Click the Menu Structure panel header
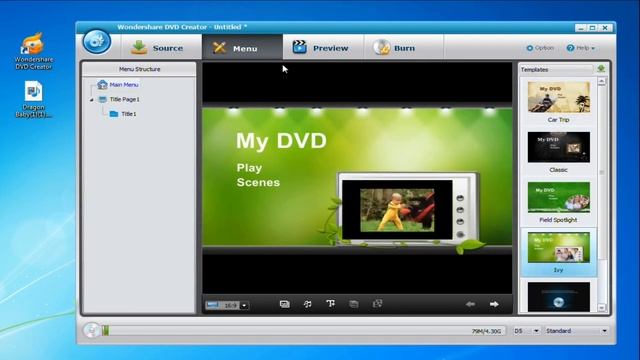 139,69
